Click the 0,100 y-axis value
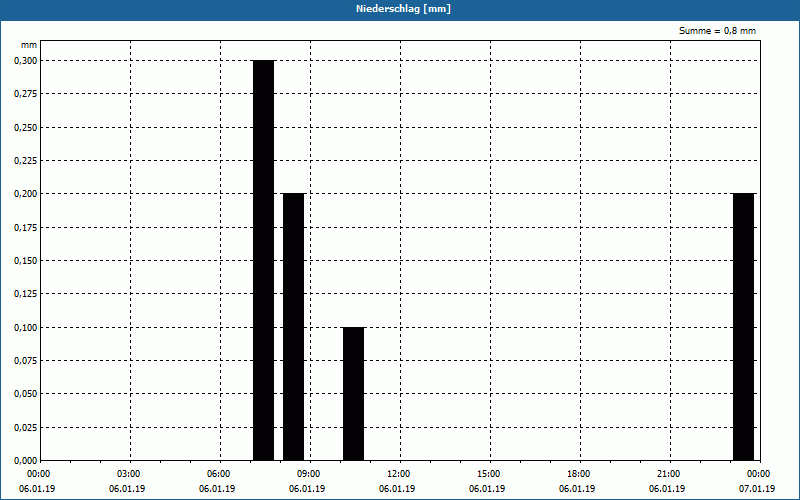The width and height of the screenshot is (800, 500). coord(26,328)
